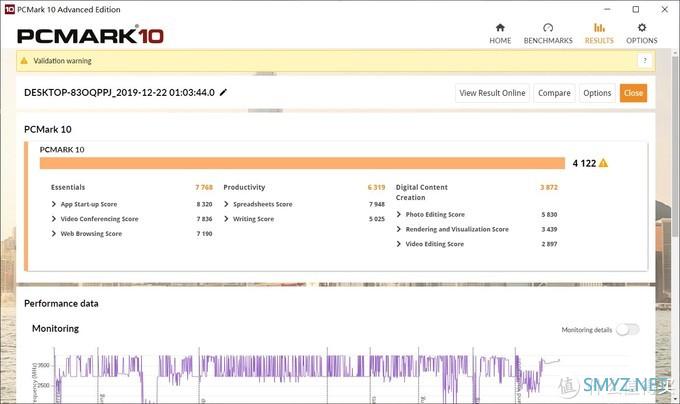Click the Spreadsheets score 7 948
The image size is (680, 404).
point(377,204)
